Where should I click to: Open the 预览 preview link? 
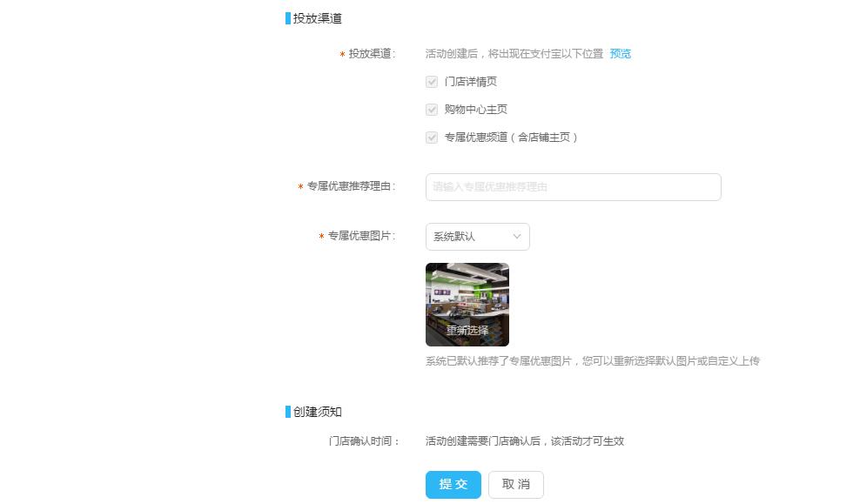coord(620,54)
